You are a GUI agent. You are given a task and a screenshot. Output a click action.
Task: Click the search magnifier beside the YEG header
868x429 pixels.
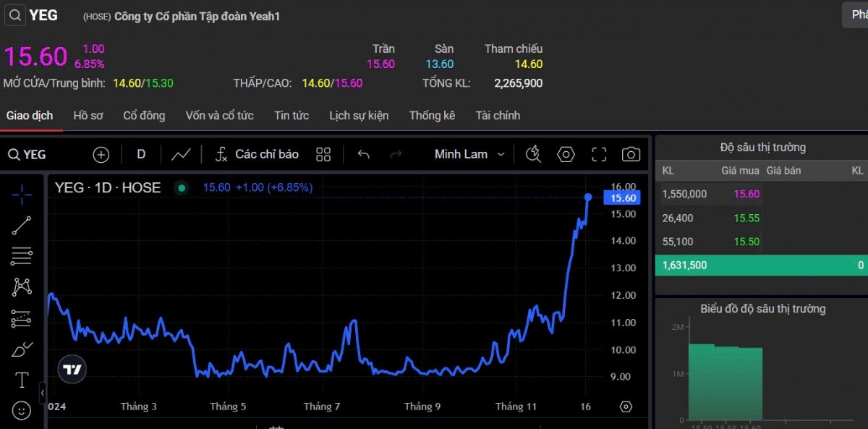[x=15, y=15]
